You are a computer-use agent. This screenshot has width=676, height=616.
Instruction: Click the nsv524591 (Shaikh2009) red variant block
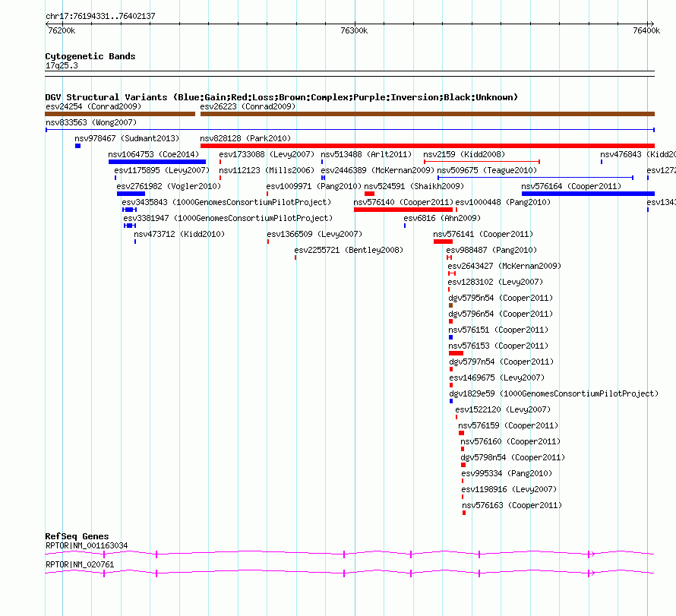(369, 194)
